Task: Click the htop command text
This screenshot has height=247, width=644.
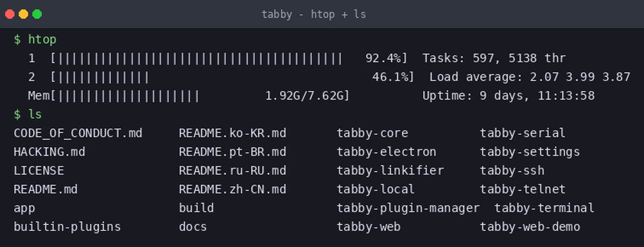Action: [x=42, y=40]
